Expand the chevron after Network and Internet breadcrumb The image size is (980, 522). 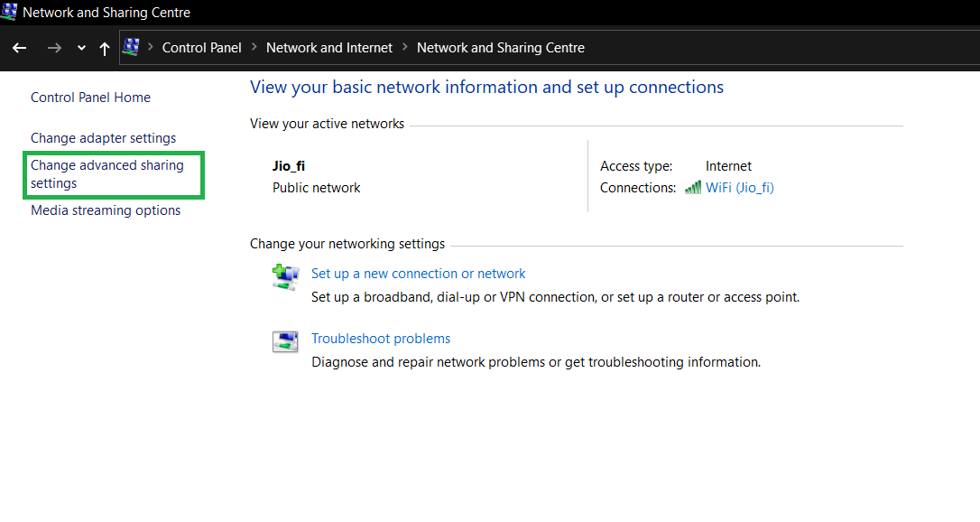[x=405, y=47]
